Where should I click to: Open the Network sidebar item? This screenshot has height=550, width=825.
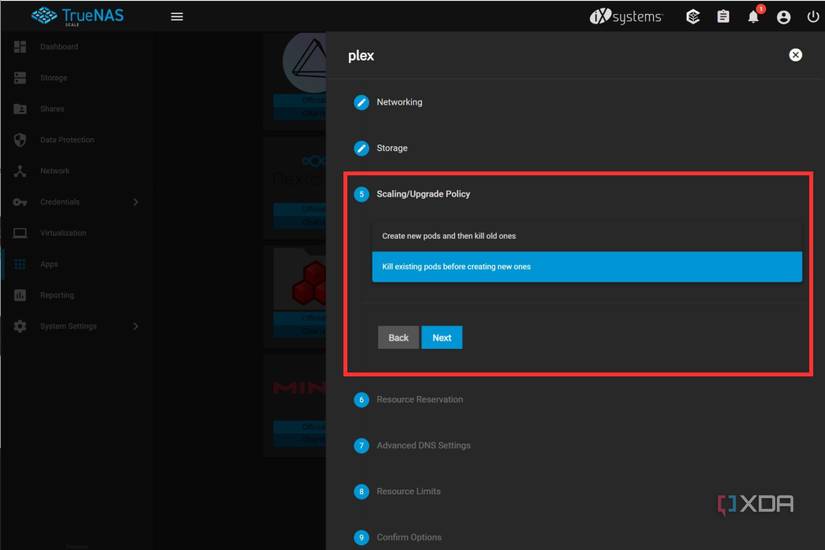pyautogui.click(x=55, y=171)
